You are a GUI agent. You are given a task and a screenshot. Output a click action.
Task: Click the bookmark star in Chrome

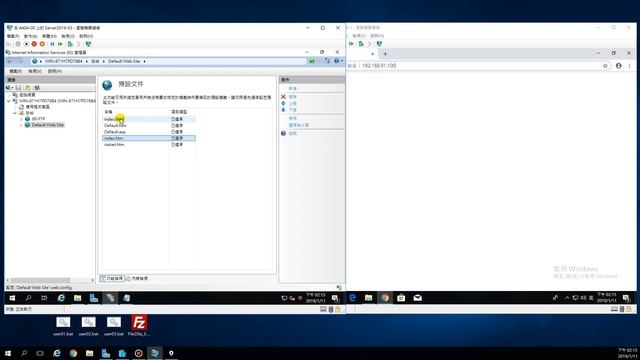605,66
